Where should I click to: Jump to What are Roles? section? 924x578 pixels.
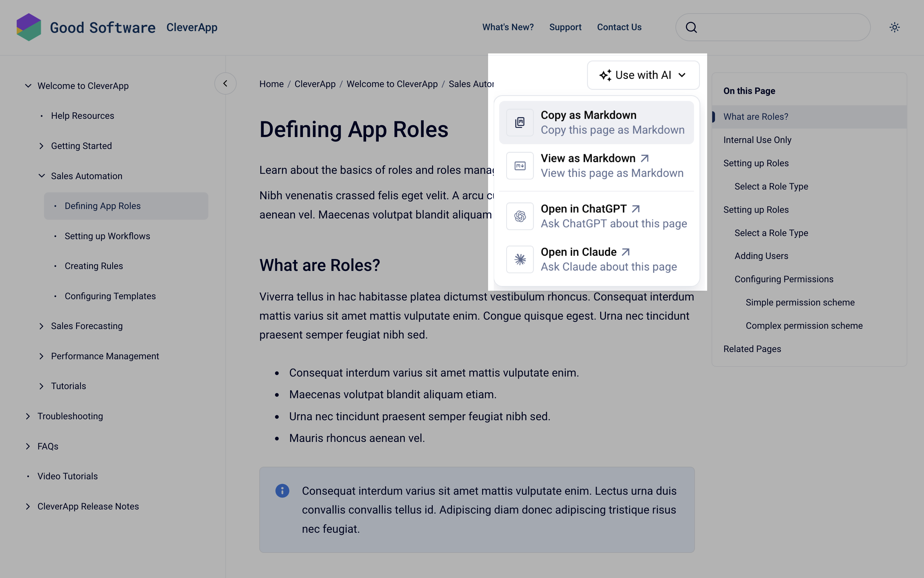(809, 117)
